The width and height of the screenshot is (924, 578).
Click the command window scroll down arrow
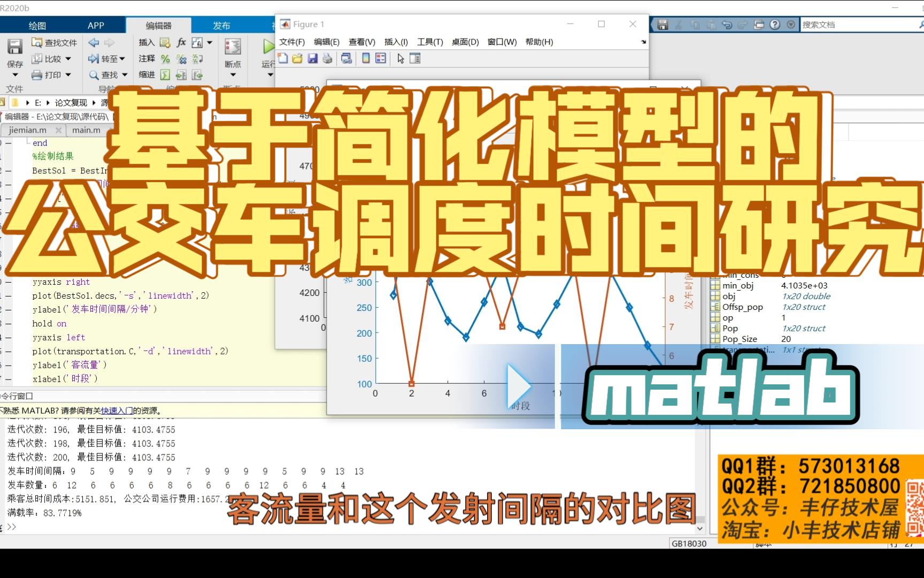coord(700,528)
